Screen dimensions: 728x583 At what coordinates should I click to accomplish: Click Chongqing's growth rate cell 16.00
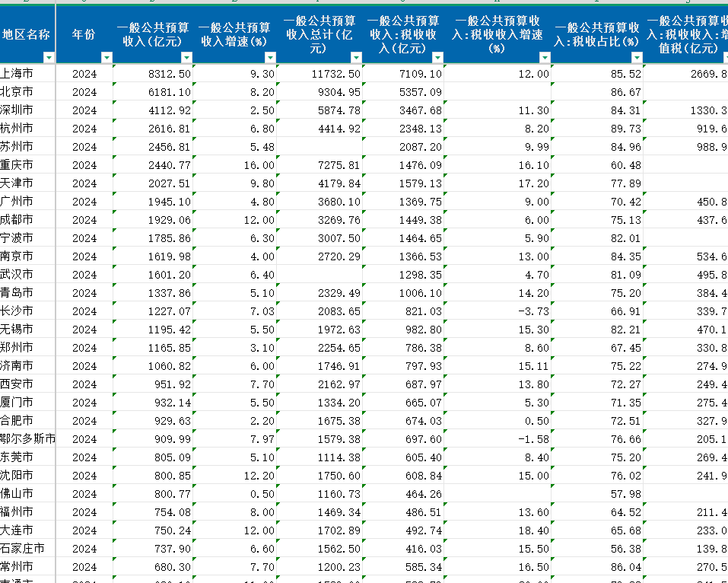coord(235,164)
